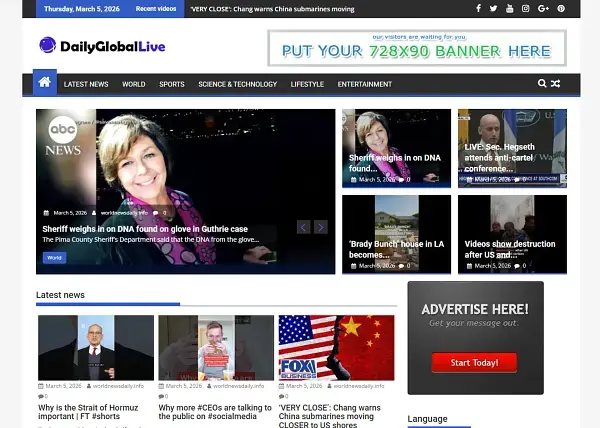The height and width of the screenshot is (428, 600).
Task: Click the 728x90 banner advertisement
Action: [416, 48]
